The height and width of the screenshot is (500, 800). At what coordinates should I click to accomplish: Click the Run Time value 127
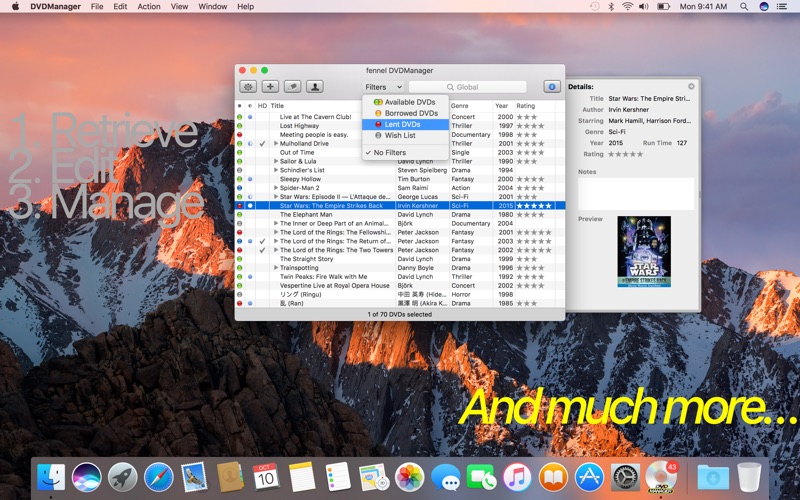pos(682,143)
